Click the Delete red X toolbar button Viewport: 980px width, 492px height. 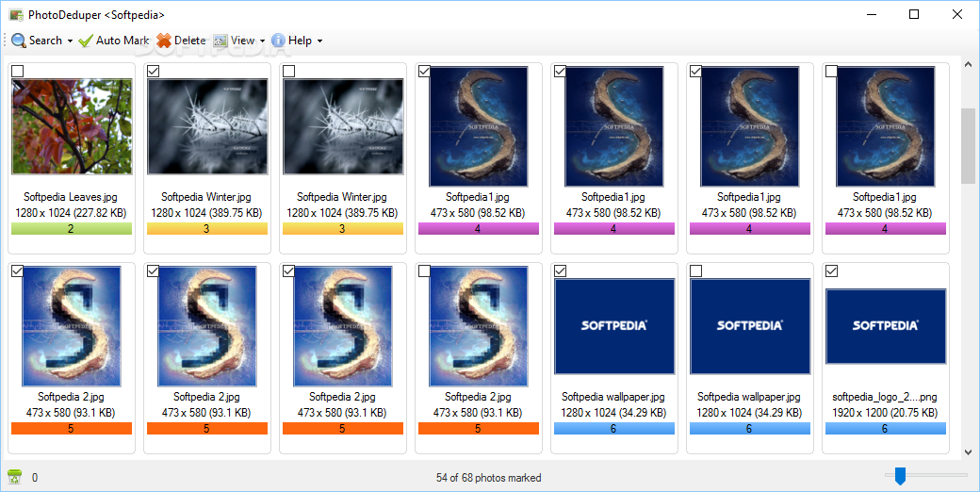click(x=181, y=41)
